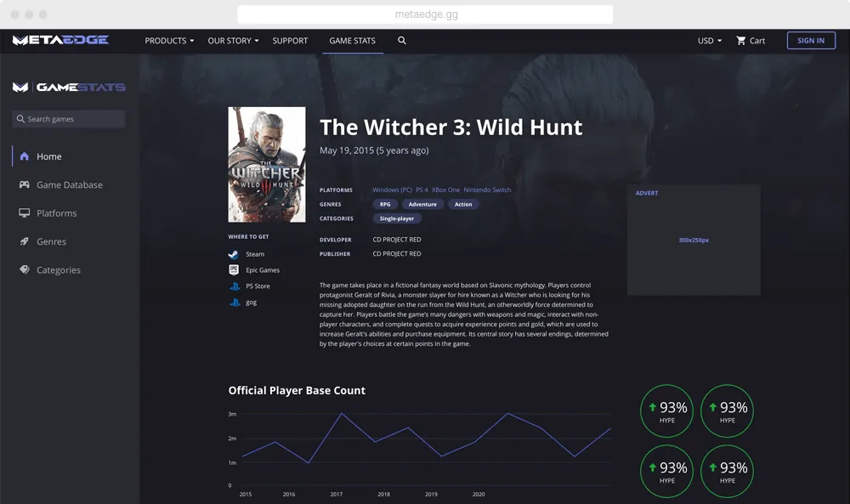Click the monitor icon beside Platforms

(x=25, y=213)
